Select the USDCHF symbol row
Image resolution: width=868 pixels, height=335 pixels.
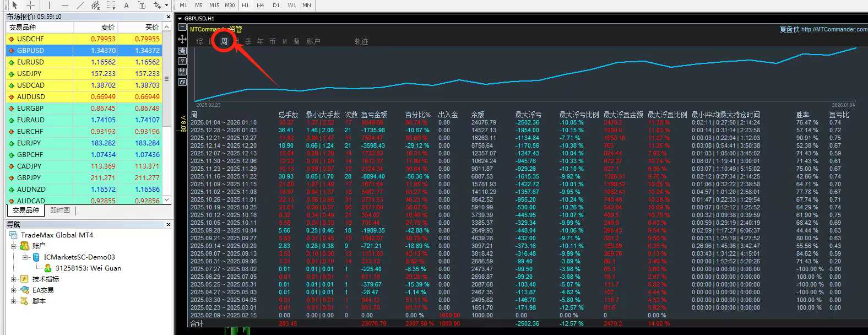(84, 39)
